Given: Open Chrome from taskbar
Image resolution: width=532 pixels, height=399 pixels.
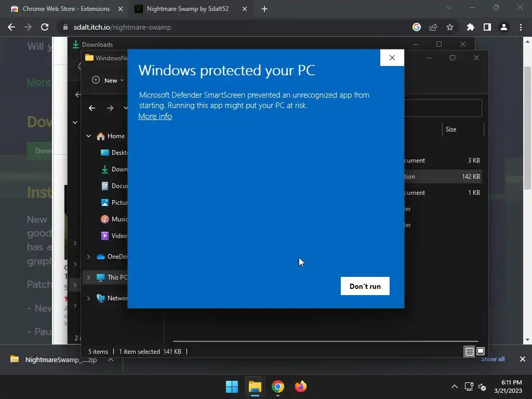Looking at the screenshot, I should (x=277, y=387).
